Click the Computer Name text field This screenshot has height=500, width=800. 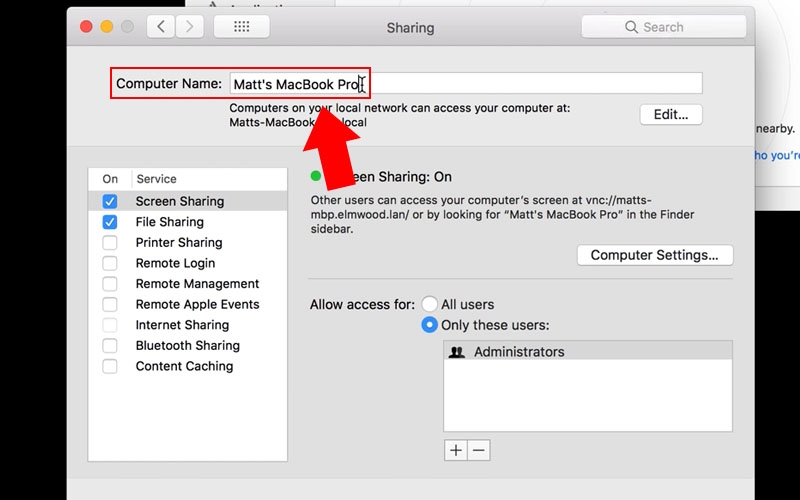tap(466, 84)
